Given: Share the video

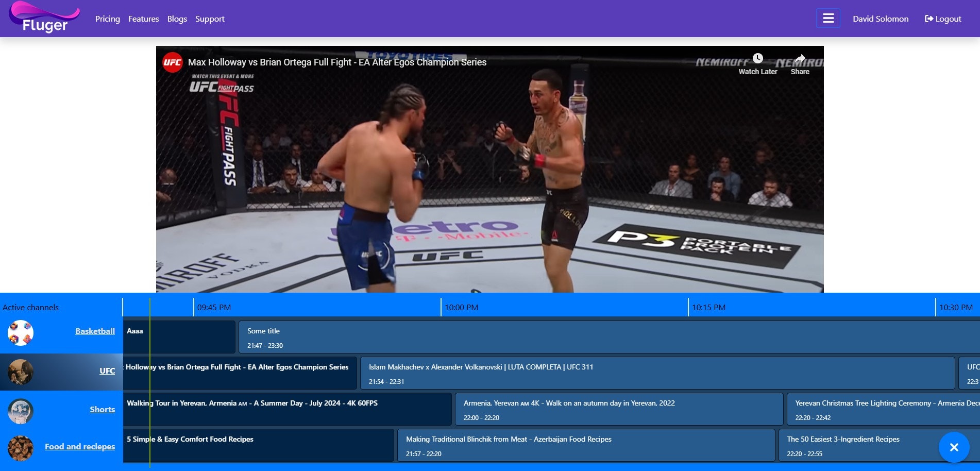Looking at the screenshot, I should tap(800, 64).
